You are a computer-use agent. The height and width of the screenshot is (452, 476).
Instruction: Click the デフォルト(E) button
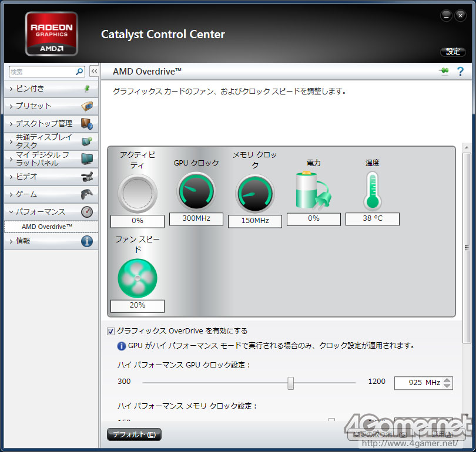(134, 434)
